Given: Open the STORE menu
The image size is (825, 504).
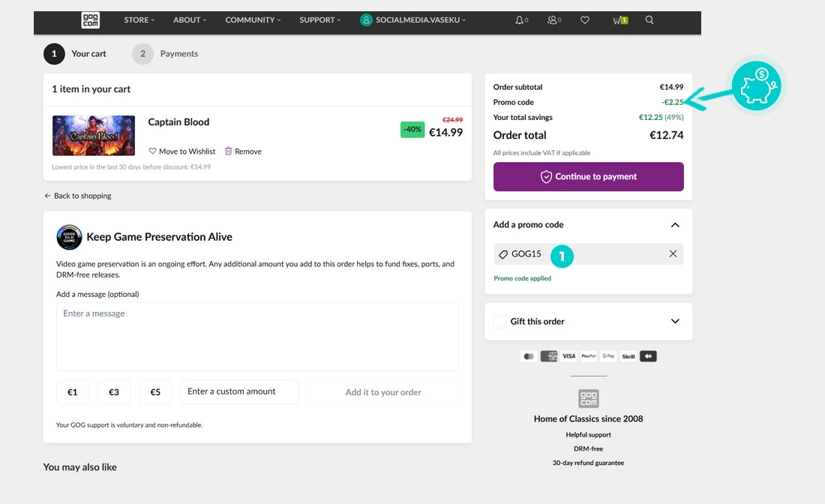Looking at the screenshot, I should point(139,20).
